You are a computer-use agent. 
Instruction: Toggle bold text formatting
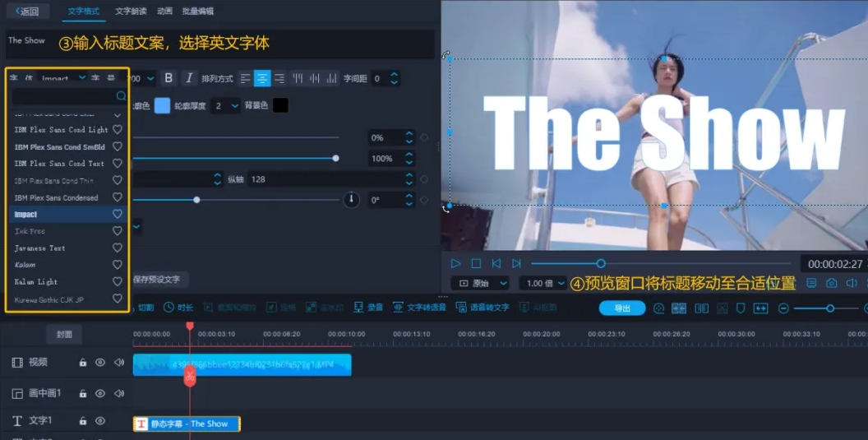click(169, 78)
